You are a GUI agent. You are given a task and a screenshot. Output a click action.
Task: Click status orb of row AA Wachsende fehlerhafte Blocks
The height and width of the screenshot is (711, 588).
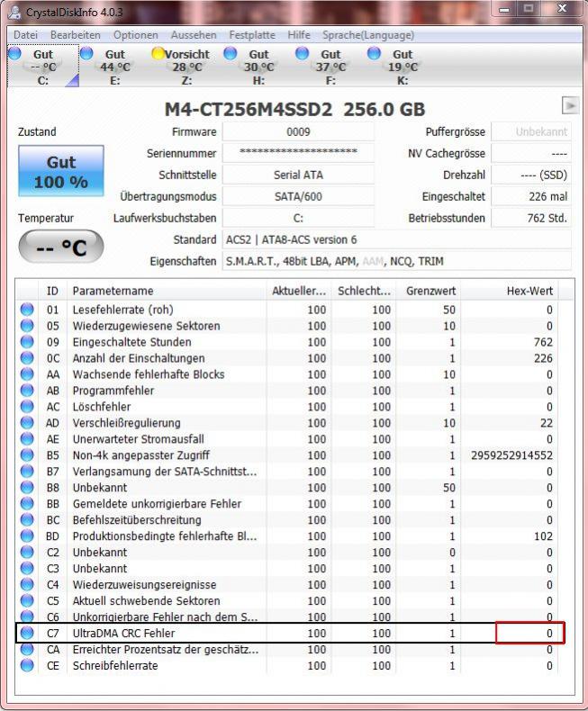coord(27,374)
